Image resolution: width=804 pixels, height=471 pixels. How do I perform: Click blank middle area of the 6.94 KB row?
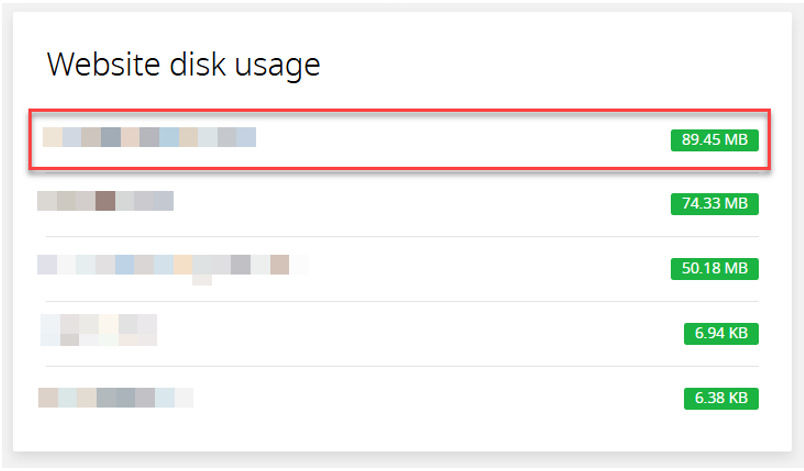(420, 333)
